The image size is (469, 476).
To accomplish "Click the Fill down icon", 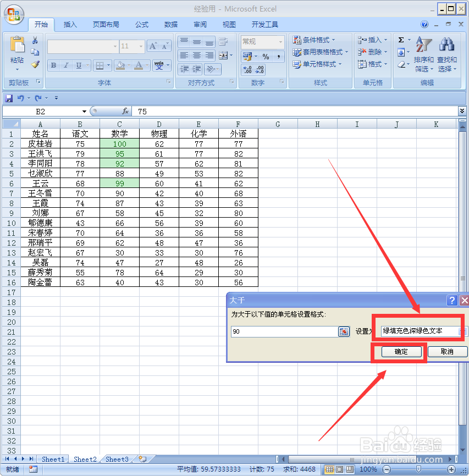I will click(401, 52).
